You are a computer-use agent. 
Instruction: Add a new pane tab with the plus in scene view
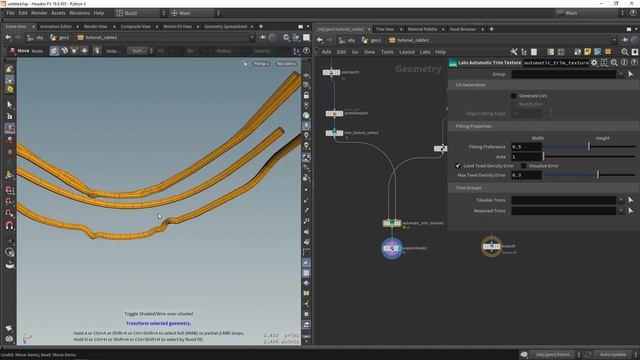[261, 27]
